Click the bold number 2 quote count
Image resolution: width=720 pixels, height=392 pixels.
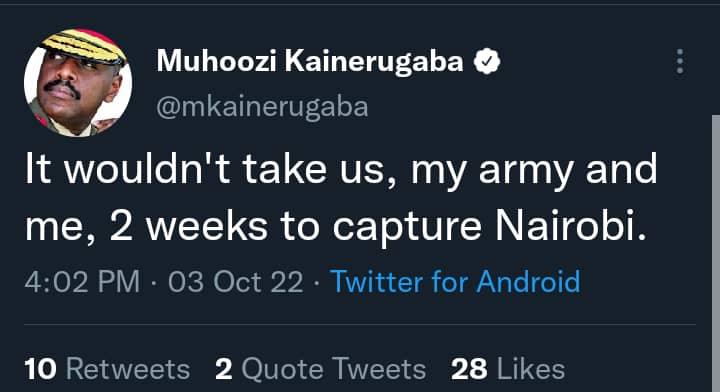point(224,369)
